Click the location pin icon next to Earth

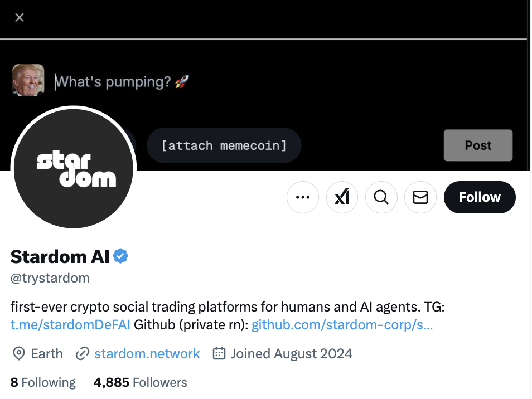click(x=19, y=354)
